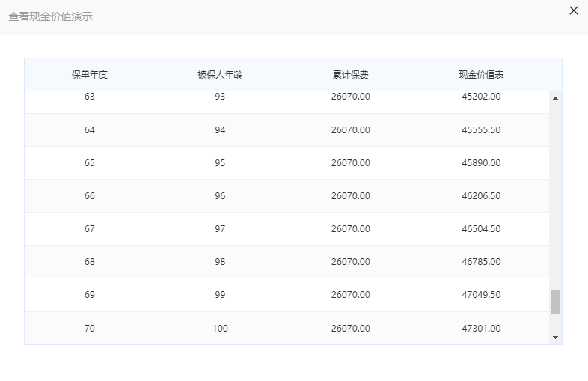
Task: Click the scrollbar down arrow
Action: (555, 338)
